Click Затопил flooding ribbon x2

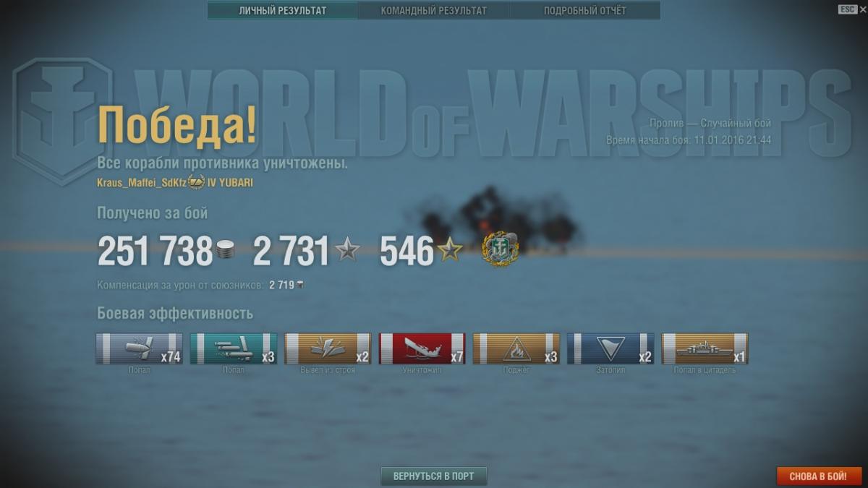(x=610, y=348)
